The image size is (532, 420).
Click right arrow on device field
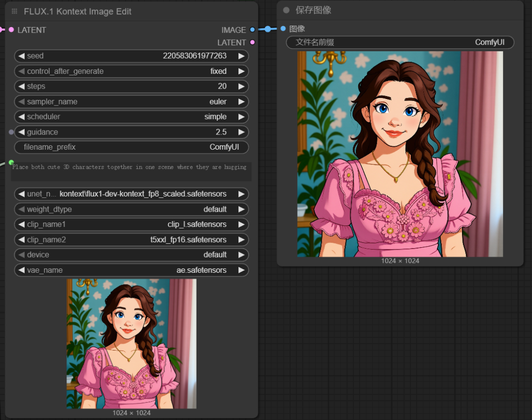[x=241, y=255]
